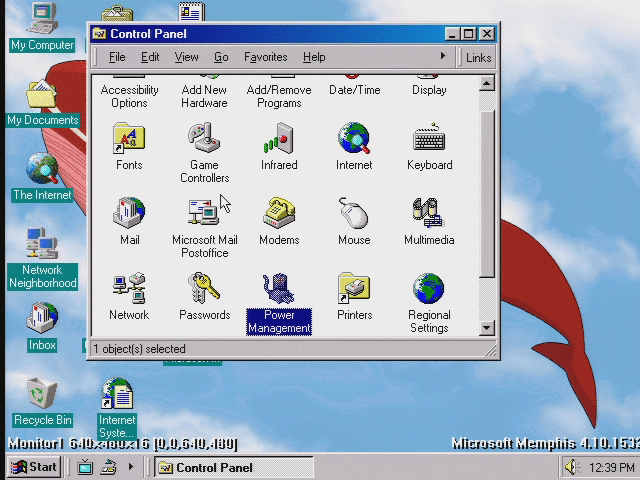Select the Infrared icon

(279, 138)
